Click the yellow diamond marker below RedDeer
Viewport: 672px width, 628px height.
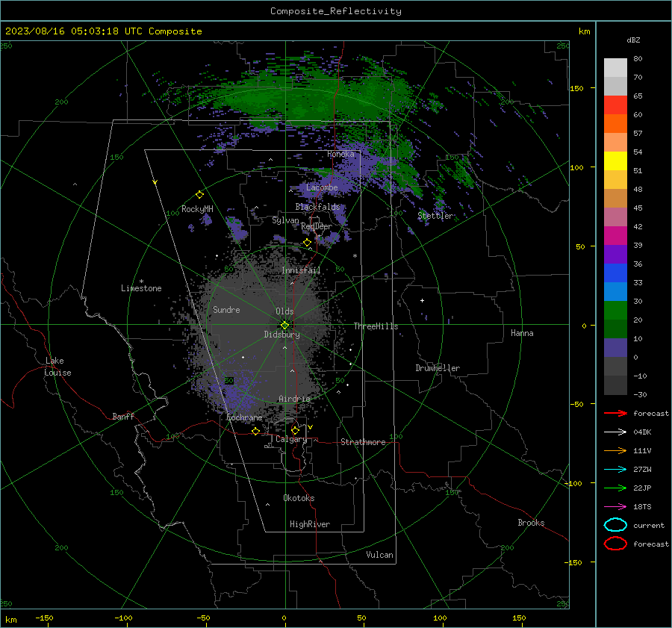pos(308,243)
